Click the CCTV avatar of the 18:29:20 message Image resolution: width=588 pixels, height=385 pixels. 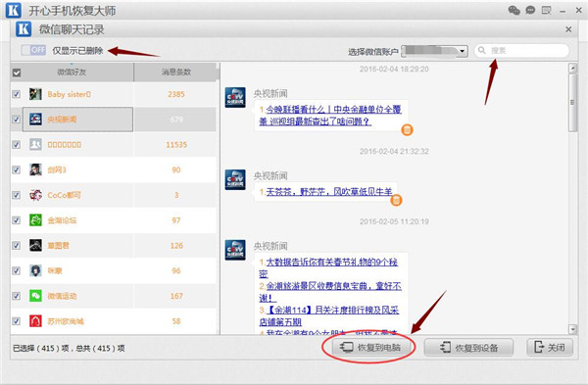pyautogui.click(x=235, y=97)
